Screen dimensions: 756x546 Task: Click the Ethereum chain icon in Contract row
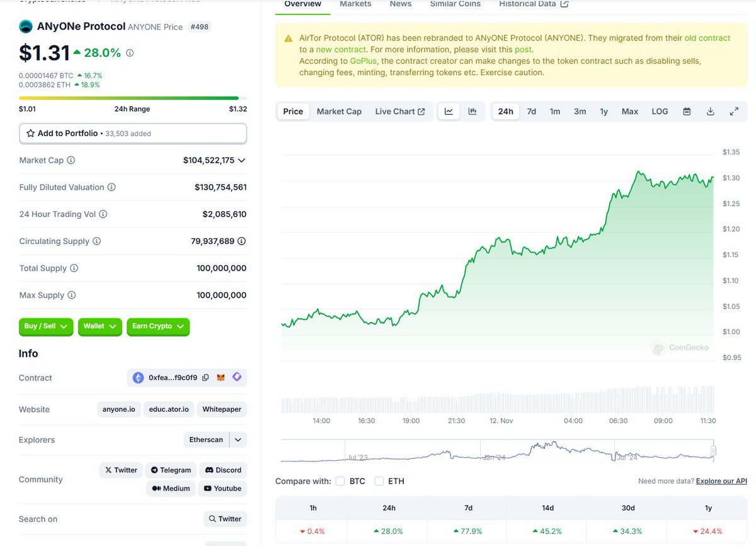(x=139, y=378)
